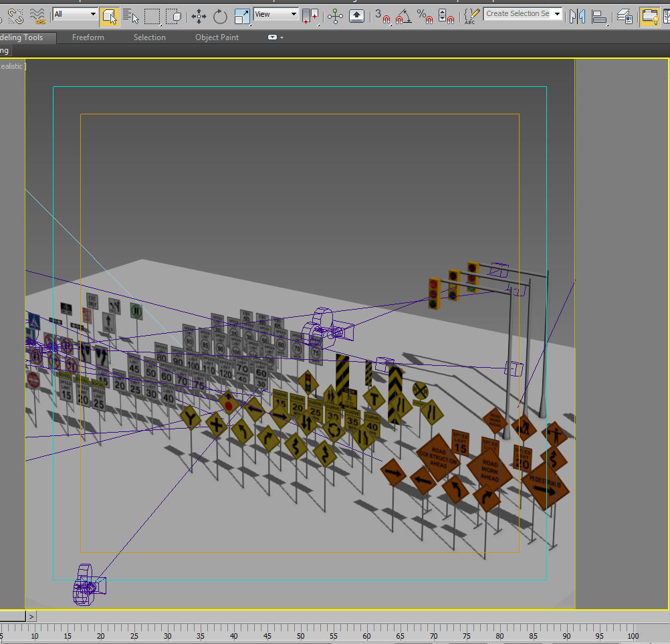
Task: Click the Selection ribbon tab
Action: pos(149,37)
